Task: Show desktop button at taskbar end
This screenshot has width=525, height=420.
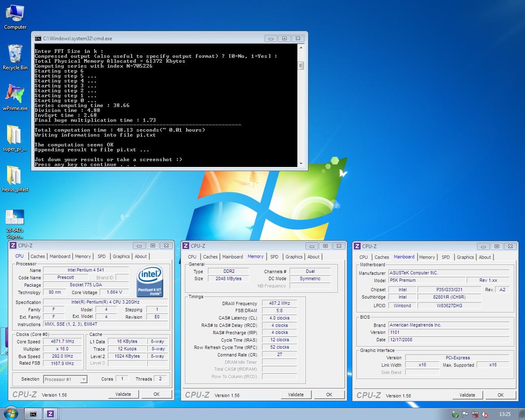Action: click(x=522, y=414)
